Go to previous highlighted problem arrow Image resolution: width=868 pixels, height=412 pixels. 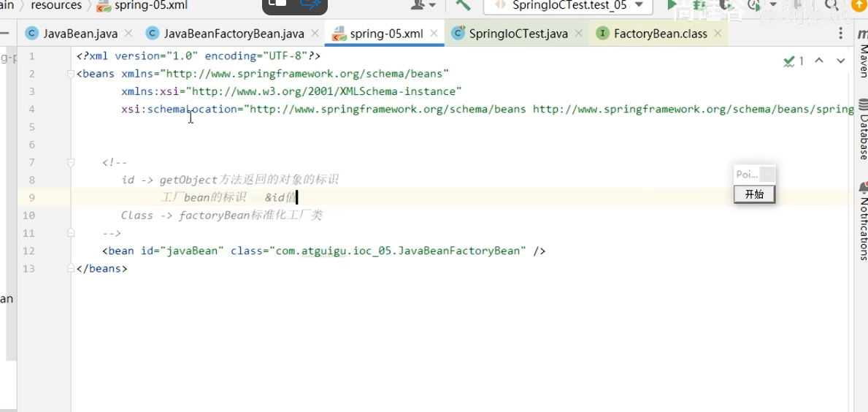click(819, 61)
